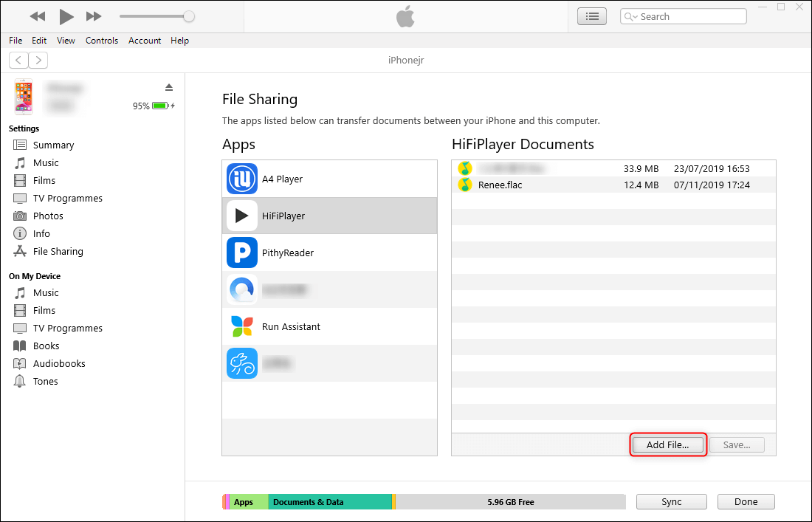Open the Edit menu
This screenshot has width=812, height=522.
coord(39,41)
